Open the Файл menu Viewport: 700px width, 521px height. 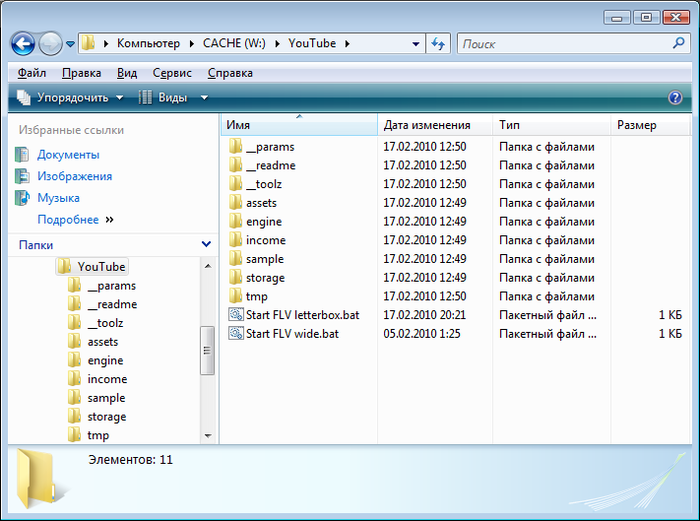pyautogui.click(x=32, y=73)
